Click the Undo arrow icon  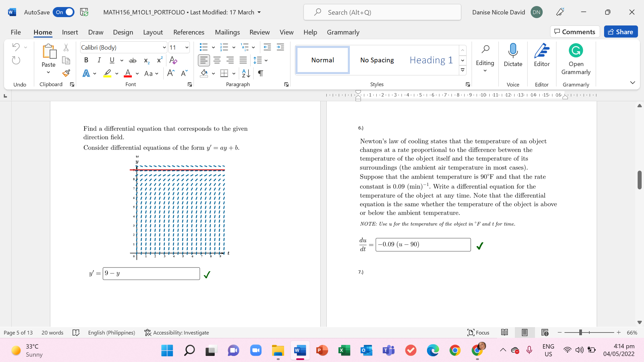pyautogui.click(x=16, y=47)
